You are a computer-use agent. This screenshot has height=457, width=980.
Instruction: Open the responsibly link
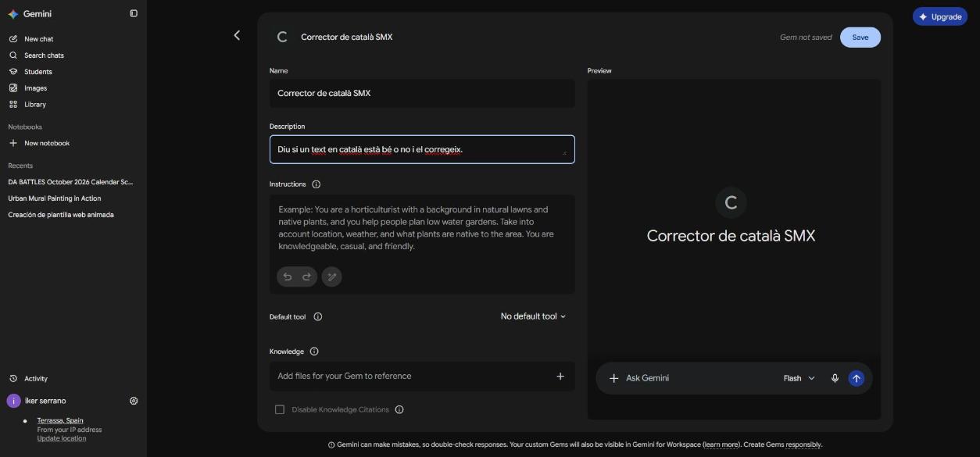(803, 445)
